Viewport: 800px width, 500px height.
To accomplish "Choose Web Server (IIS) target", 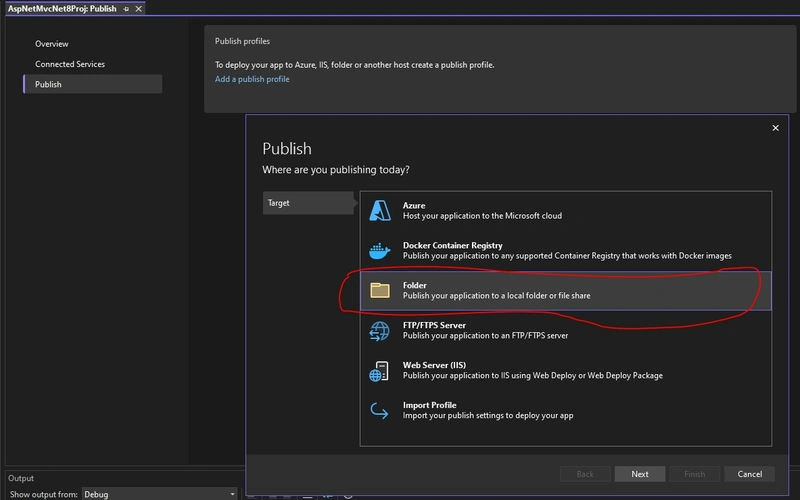I will click(x=566, y=370).
